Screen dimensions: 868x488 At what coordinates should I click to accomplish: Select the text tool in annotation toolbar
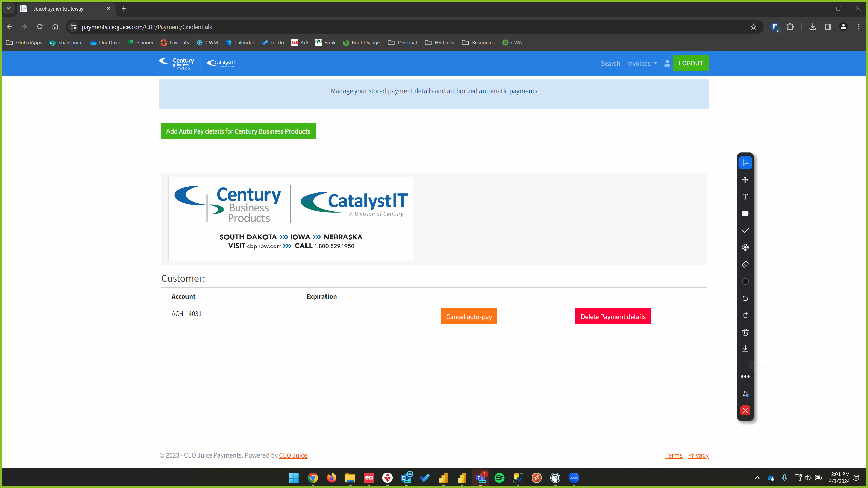click(x=745, y=197)
